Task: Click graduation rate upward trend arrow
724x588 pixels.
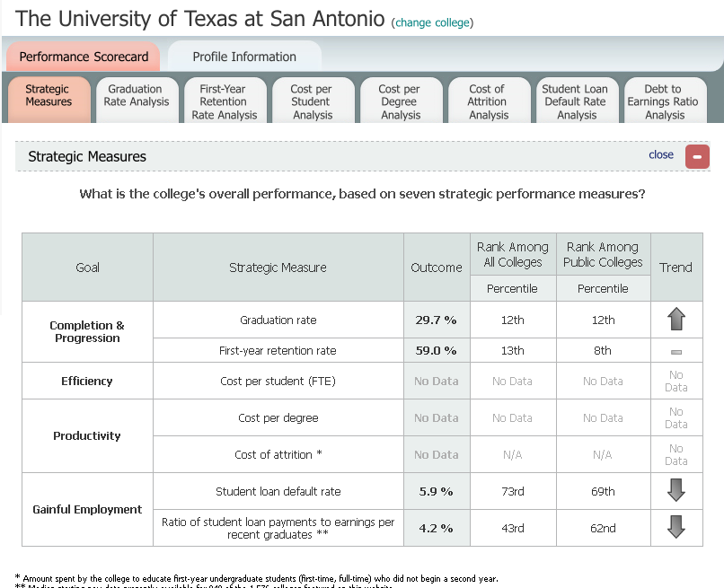Action: [x=676, y=320]
